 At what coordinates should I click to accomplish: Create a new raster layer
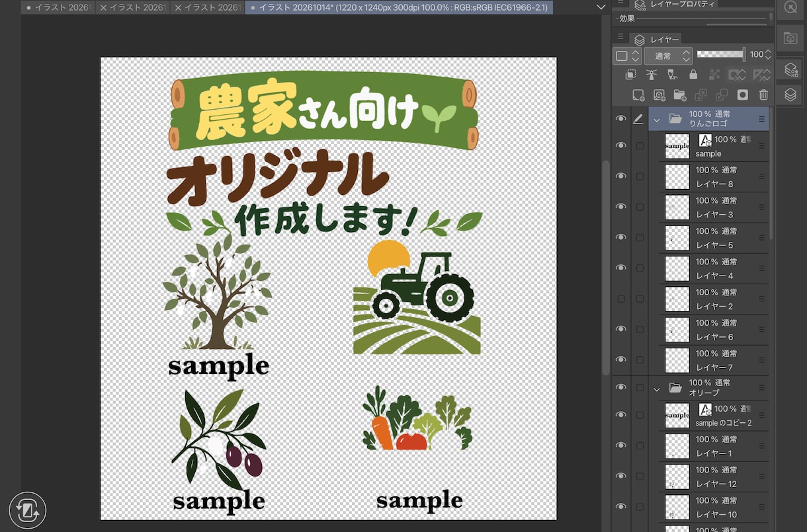tap(638, 95)
